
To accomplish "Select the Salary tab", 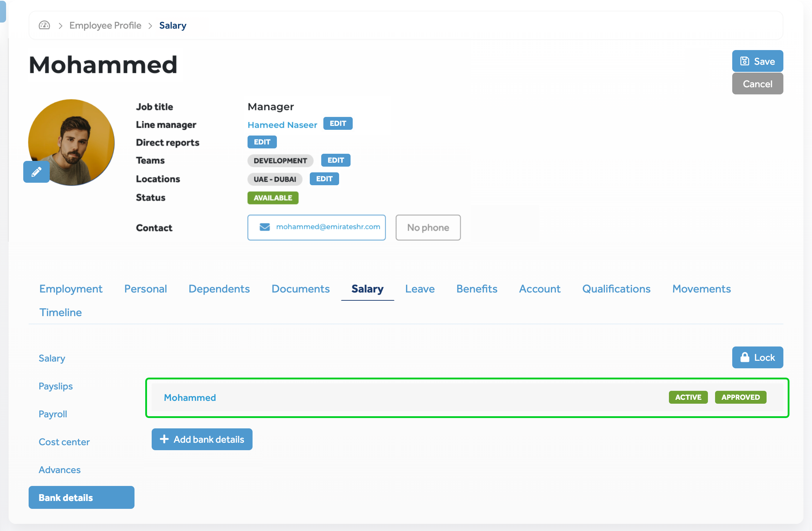I will (x=367, y=289).
